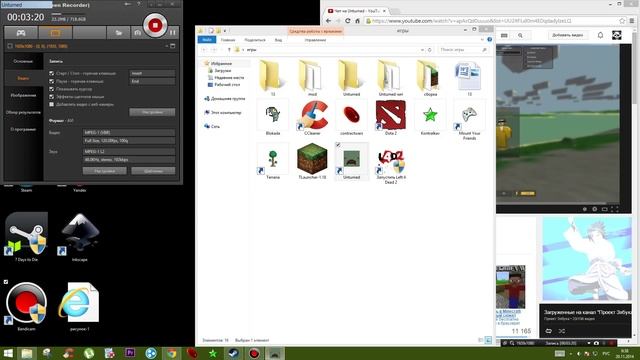Screen dimensions: 640x360
Task: Click Bandicam's camera screenshot icon
Action: [x=137, y=33]
